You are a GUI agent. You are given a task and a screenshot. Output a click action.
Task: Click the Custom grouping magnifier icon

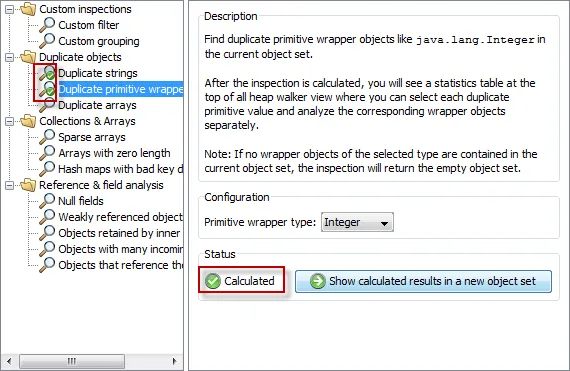click(47, 41)
